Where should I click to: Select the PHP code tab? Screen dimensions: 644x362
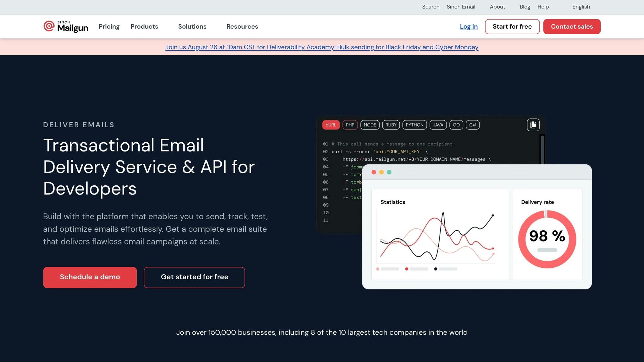pyautogui.click(x=350, y=125)
